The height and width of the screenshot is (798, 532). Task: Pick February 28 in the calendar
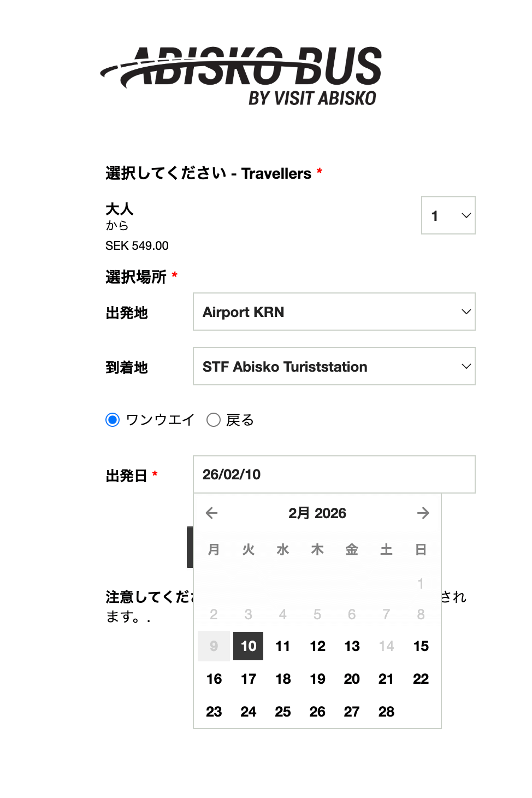point(386,712)
